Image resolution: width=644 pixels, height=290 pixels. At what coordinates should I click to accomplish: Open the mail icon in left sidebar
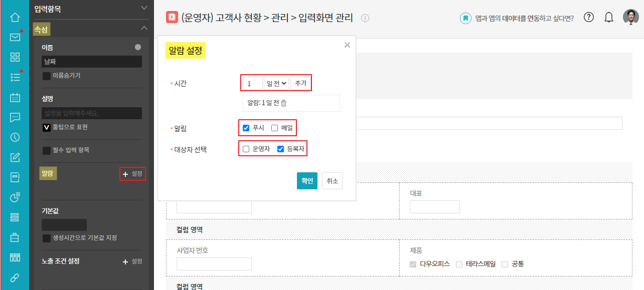(15, 37)
